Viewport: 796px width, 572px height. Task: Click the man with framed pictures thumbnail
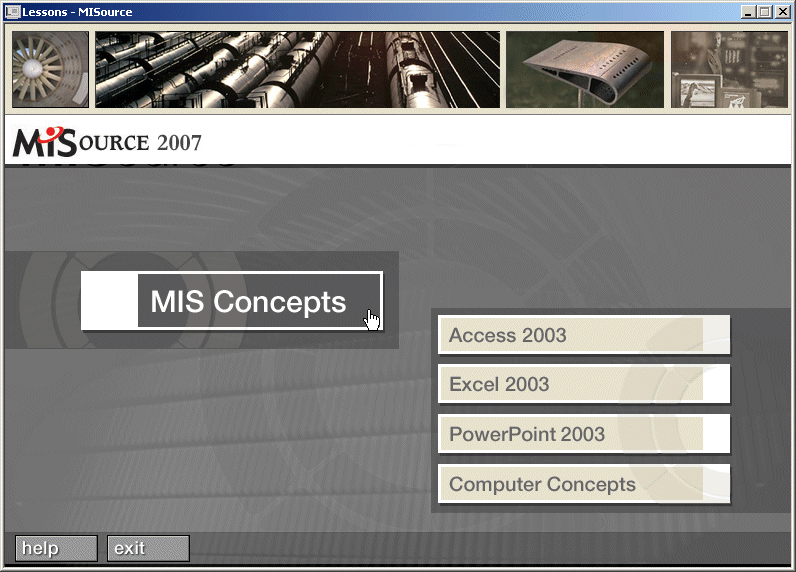pyautogui.click(x=729, y=70)
